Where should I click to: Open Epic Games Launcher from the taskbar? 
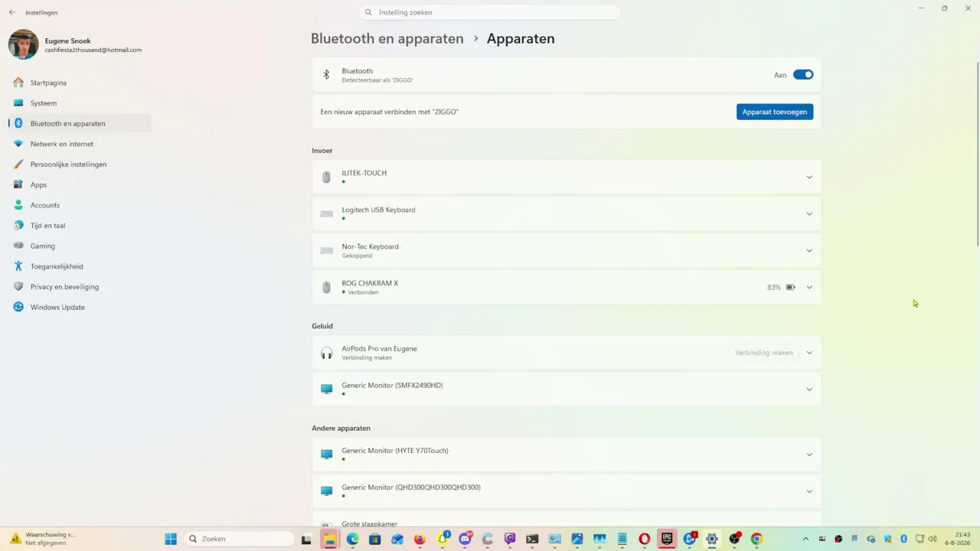pos(667,539)
